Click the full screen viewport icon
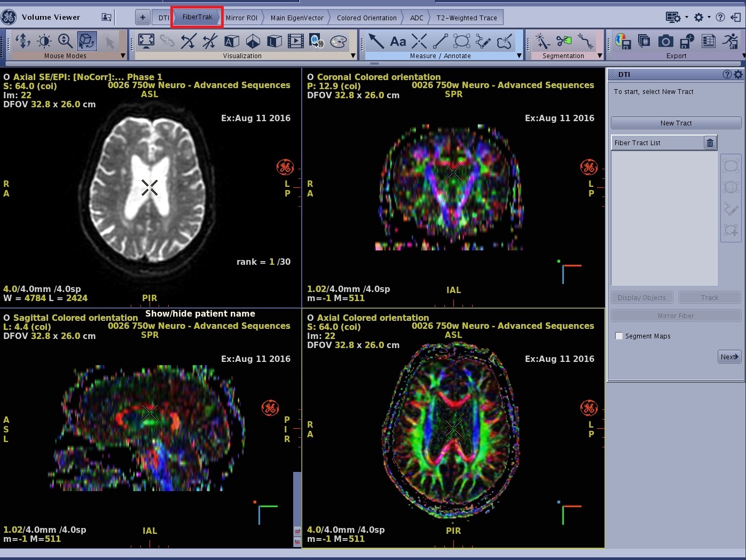This screenshot has width=746, height=560. [146, 41]
